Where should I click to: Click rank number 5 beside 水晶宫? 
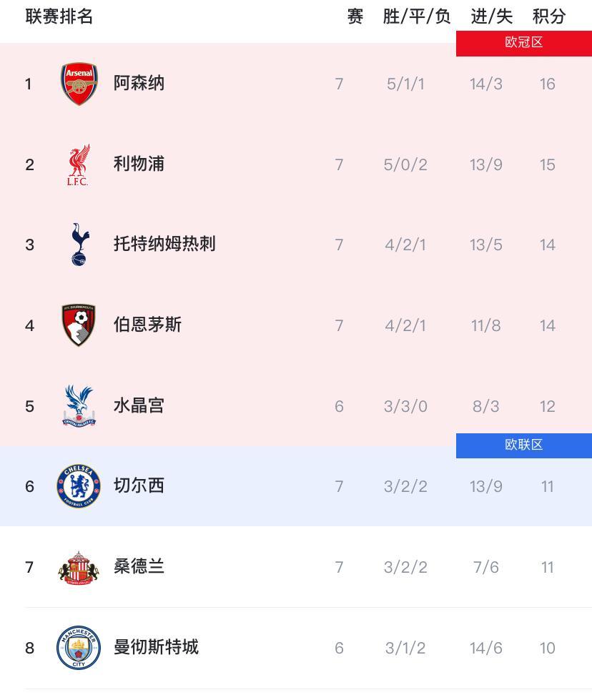pyautogui.click(x=29, y=405)
